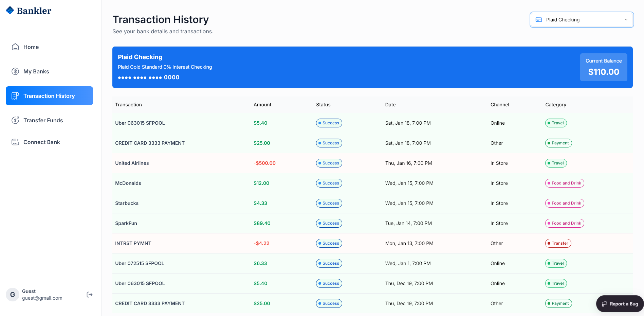Click the My Banks dollar icon

click(15, 71)
